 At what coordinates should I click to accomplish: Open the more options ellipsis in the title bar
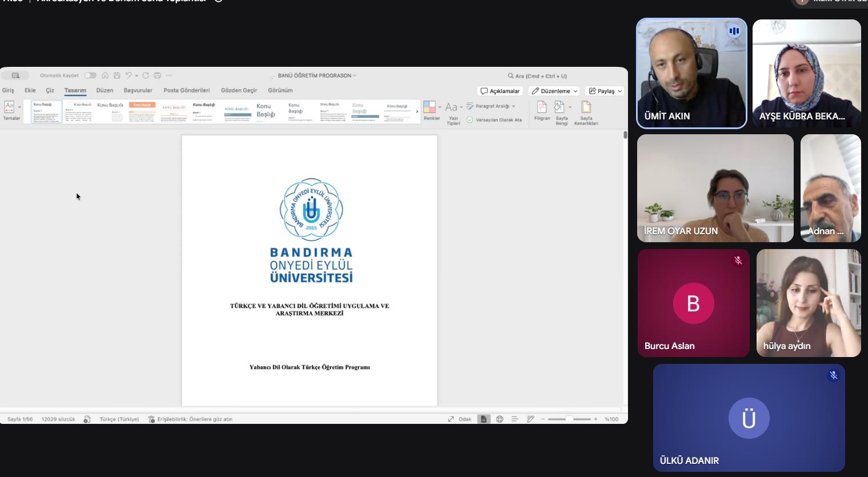pos(169,75)
